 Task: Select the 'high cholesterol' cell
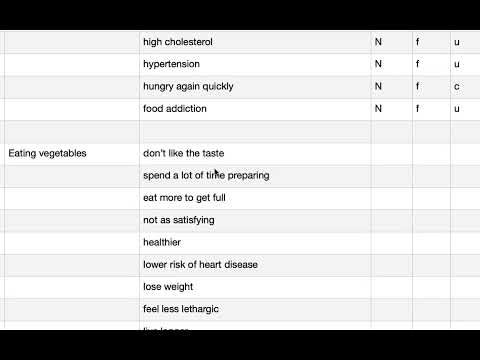coord(255,42)
